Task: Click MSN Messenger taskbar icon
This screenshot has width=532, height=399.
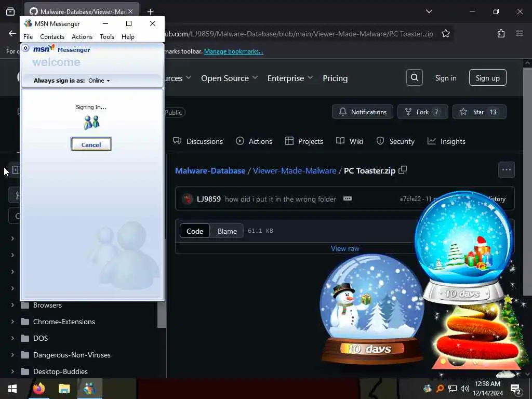Action: [89, 389]
